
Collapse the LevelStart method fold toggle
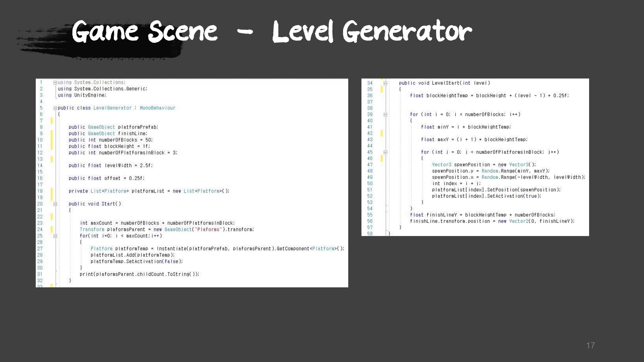coord(385,84)
